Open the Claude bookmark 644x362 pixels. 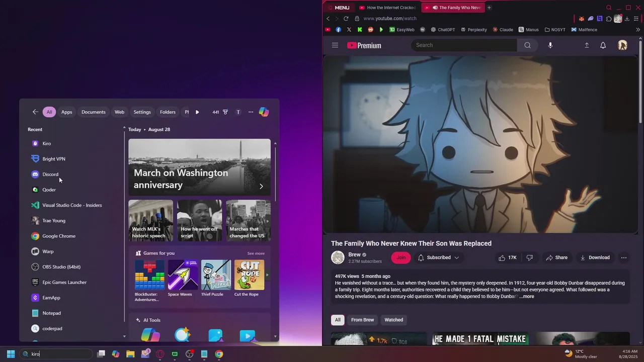[x=503, y=30]
